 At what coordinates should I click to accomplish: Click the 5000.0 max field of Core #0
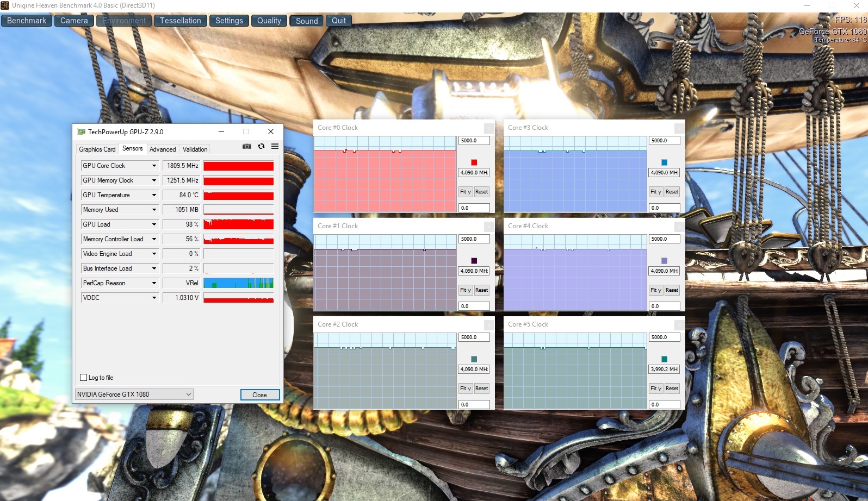474,141
